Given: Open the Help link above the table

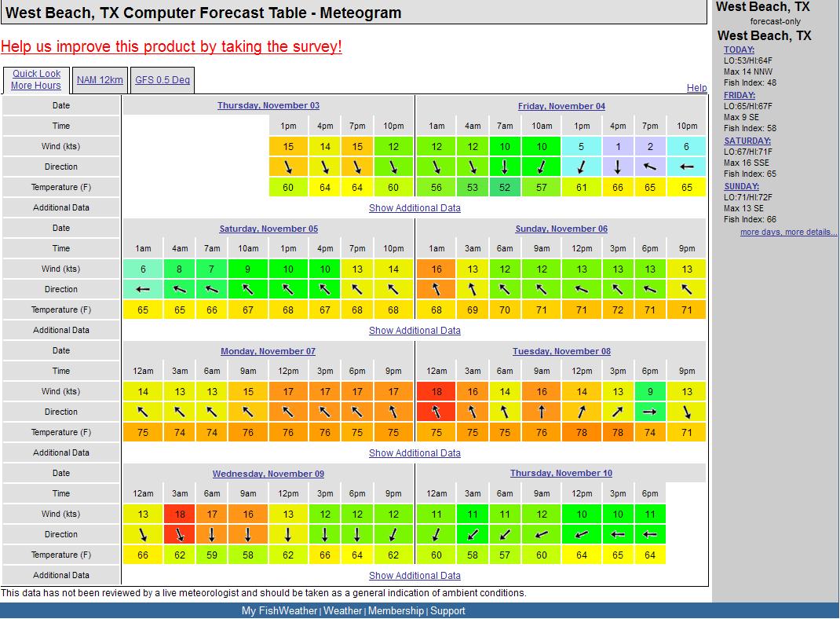Looking at the screenshot, I should [696, 88].
